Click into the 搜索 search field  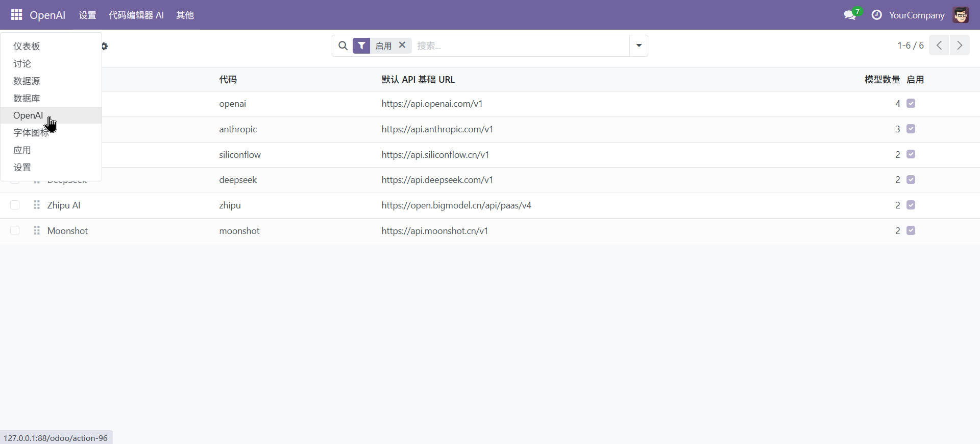pos(521,46)
